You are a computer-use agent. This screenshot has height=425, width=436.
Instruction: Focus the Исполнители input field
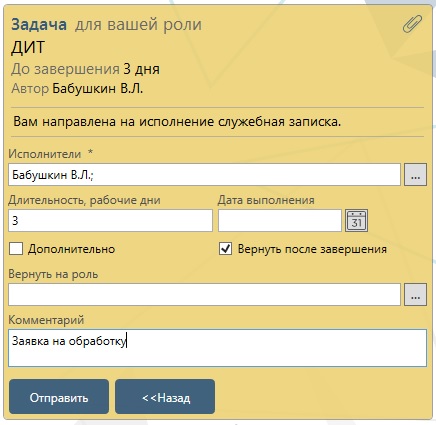click(204, 174)
